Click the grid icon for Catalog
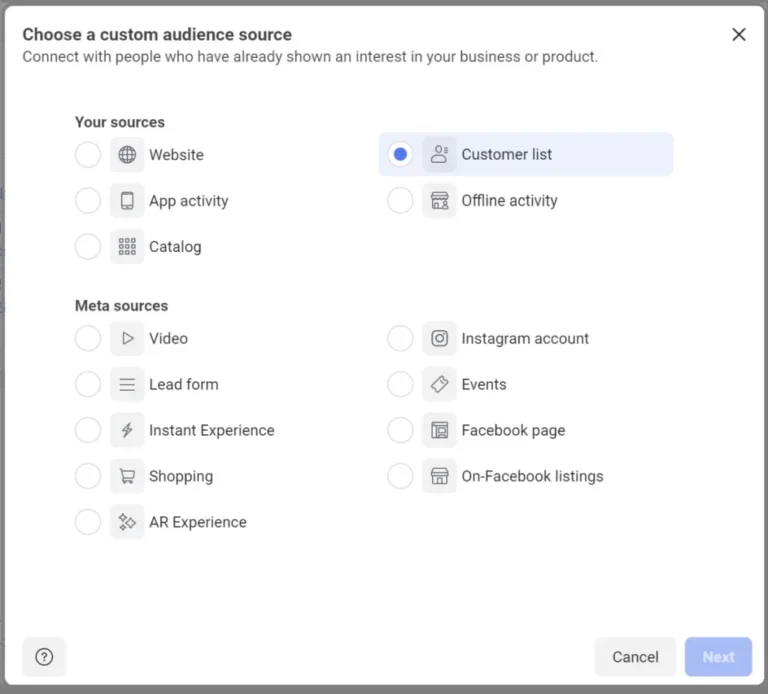The image size is (768, 694). pyautogui.click(x=127, y=247)
